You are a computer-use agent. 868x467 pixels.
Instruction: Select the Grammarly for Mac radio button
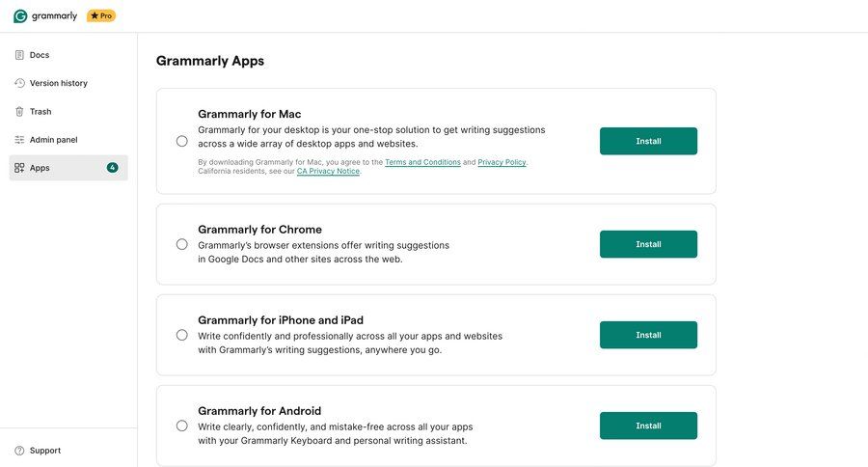181,141
